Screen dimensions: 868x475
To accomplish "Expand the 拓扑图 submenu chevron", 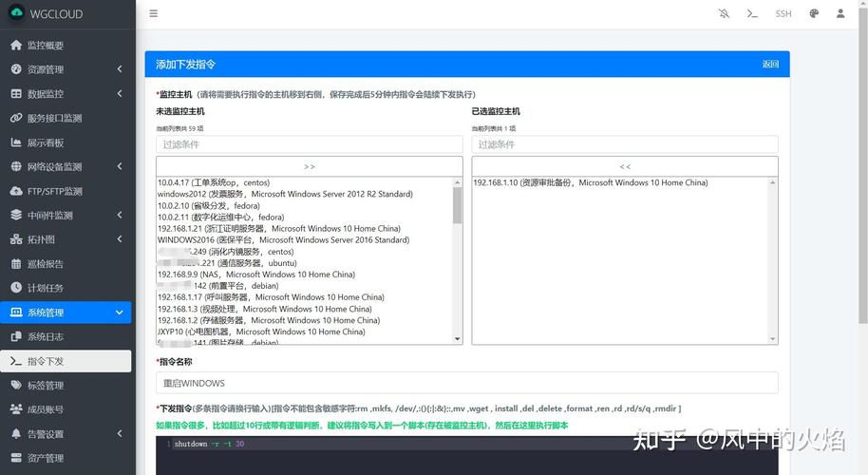I will coord(120,239).
